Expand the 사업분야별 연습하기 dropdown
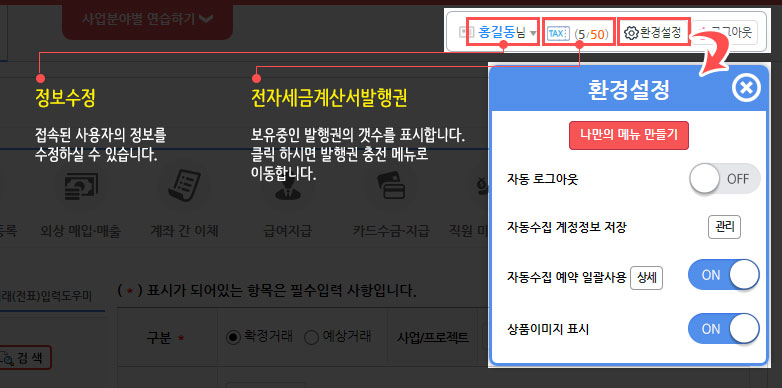This screenshot has width=782, height=388. click(x=148, y=19)
